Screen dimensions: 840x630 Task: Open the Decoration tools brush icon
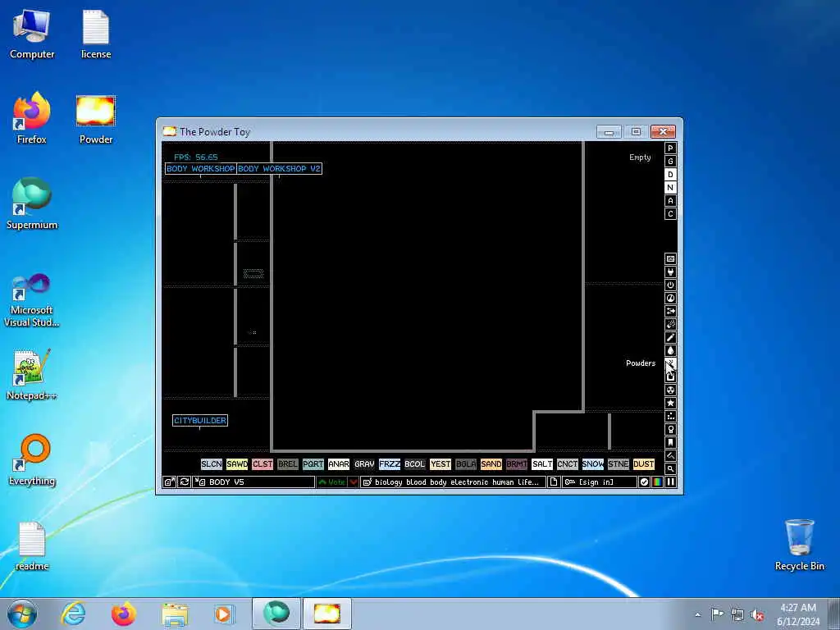point(670,456)
